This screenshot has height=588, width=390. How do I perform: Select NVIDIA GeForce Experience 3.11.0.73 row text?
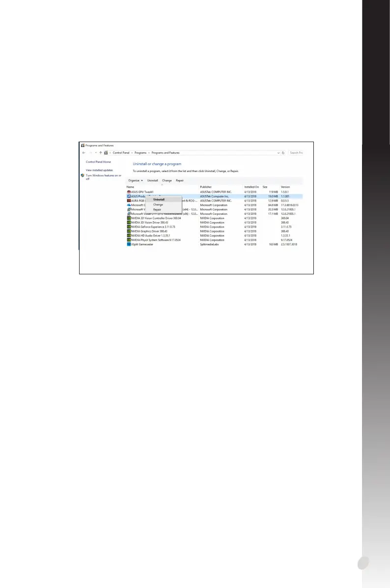coord(153,227)
